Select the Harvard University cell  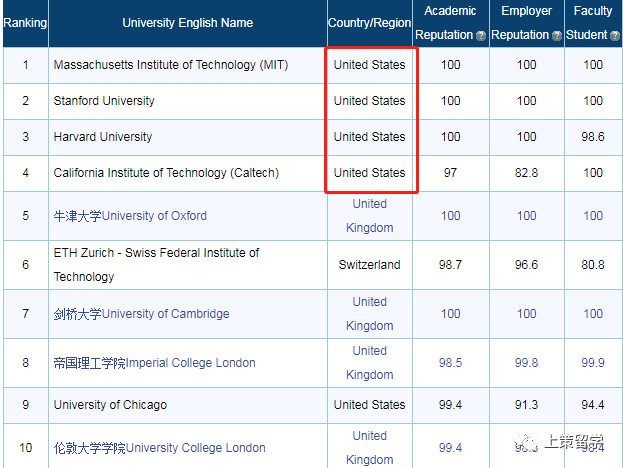(x=188, y=137)
